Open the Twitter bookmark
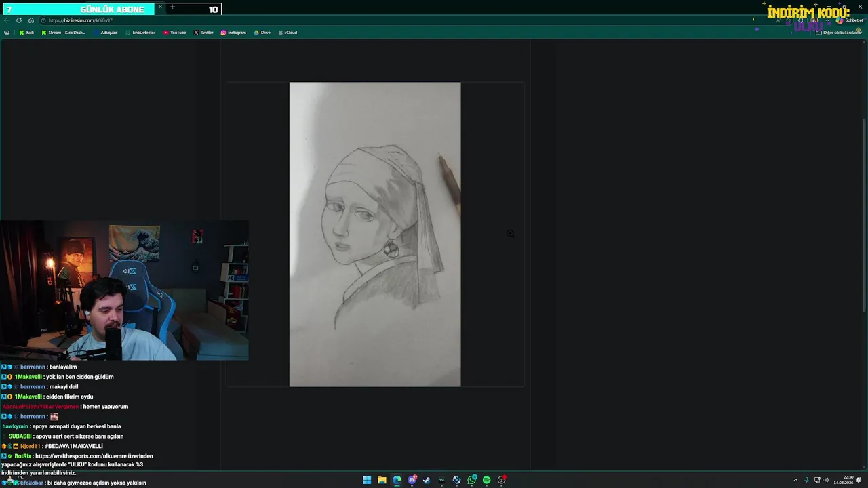This screenshot has height=488, width=868. 203,33
